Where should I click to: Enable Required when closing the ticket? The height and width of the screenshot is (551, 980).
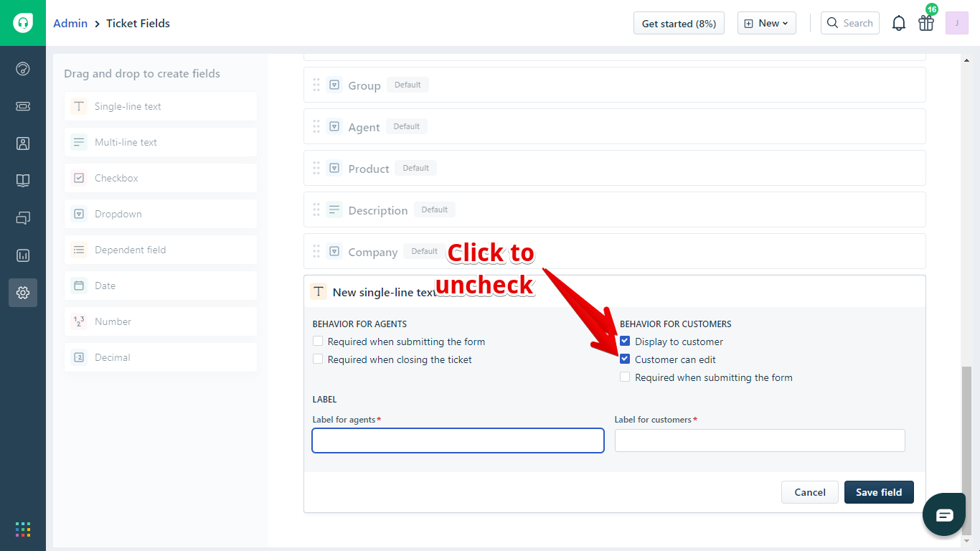318,359
